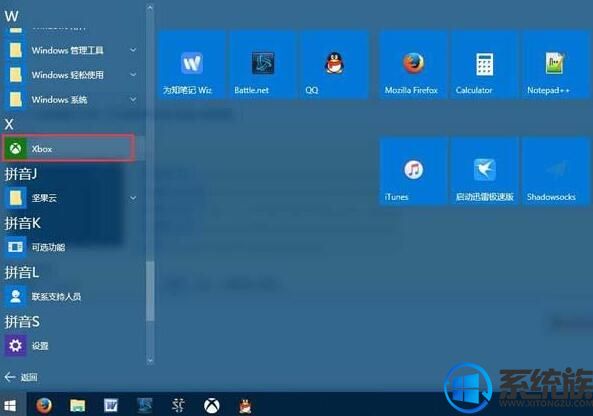Viewport: 593px width, 416px height.
Task: Open the QQ penguin tile
Action: (x=335, y=65)
